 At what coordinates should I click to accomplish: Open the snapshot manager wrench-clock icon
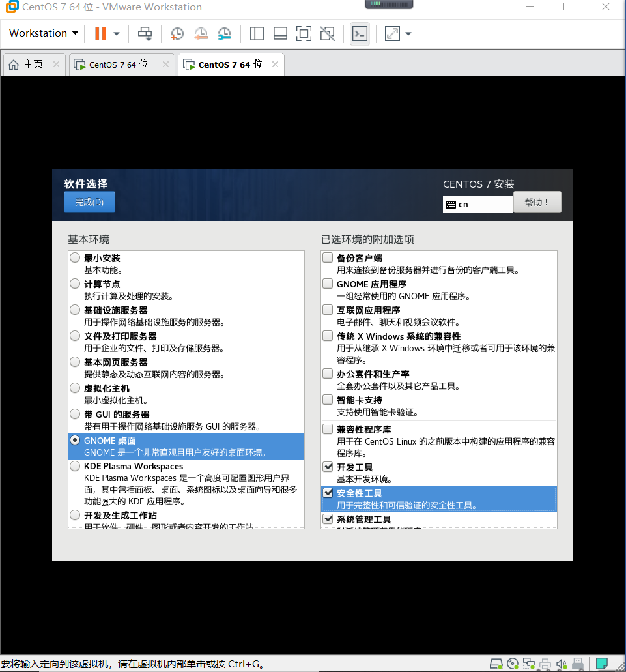click(x=224, y=33)
